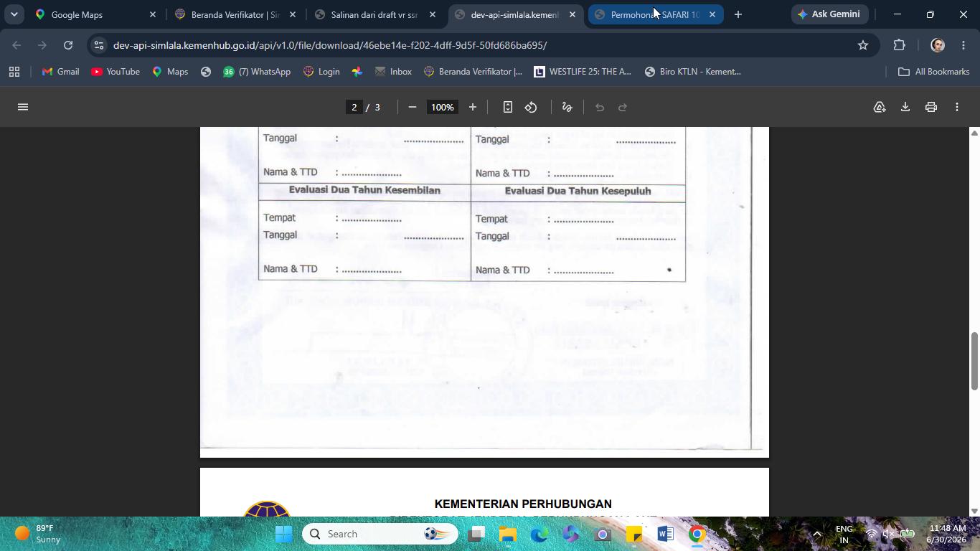Open Microsoft Edge from the taskbar

pos(540,534)
